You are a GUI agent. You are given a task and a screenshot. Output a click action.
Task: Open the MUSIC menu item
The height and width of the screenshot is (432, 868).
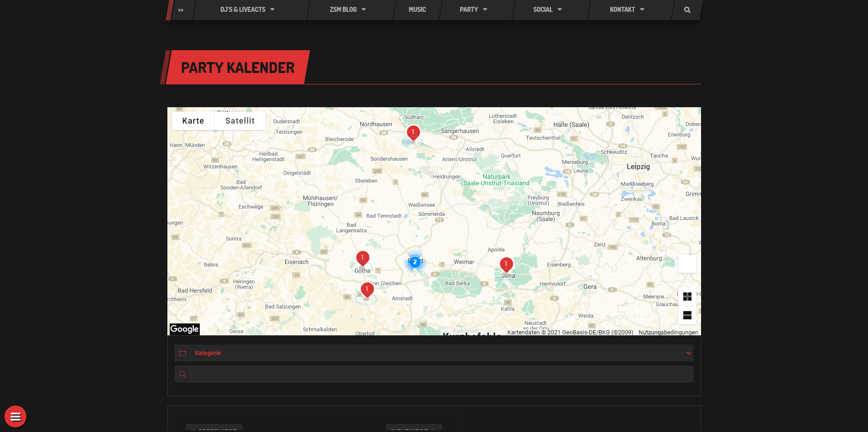click(417, 10)
